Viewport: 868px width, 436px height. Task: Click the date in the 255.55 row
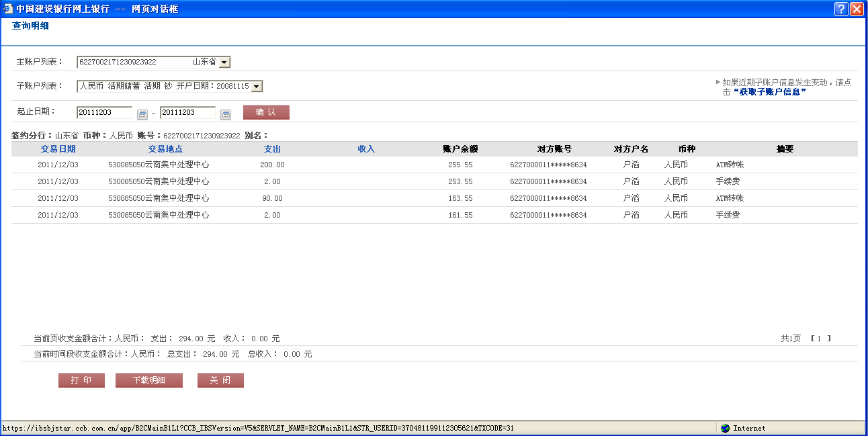coord(58,165)
